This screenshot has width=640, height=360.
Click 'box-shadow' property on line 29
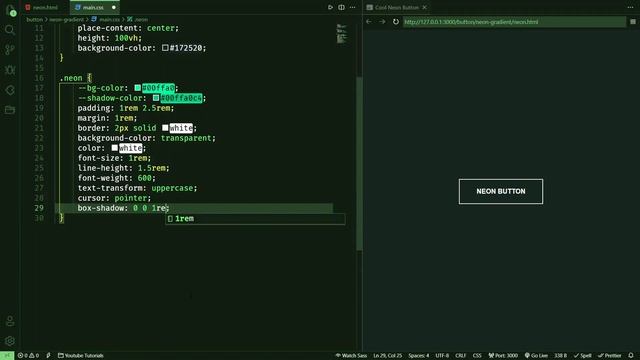(x=100, y=208)
